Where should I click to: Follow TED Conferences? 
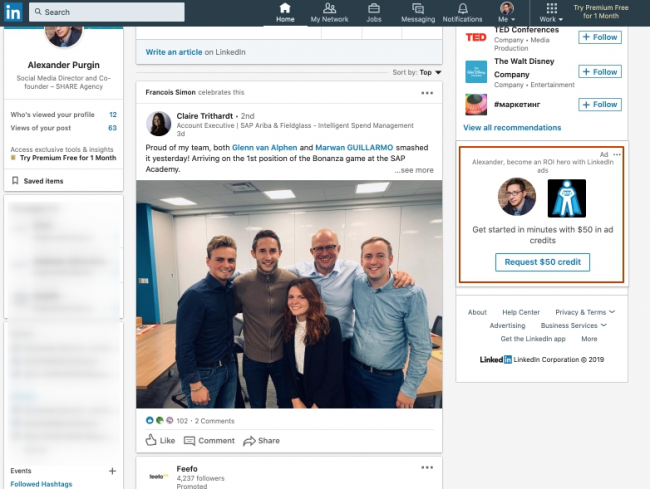[x=599, y=37]
